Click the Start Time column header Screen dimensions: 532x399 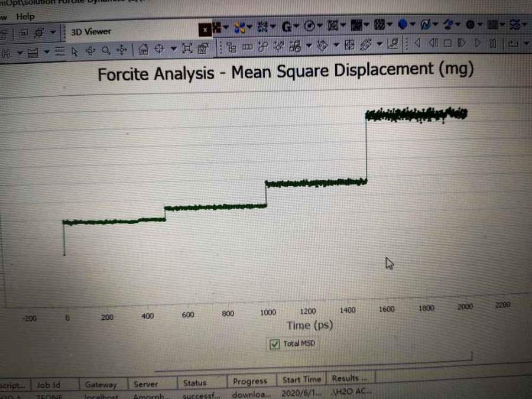tap(301, 379)
